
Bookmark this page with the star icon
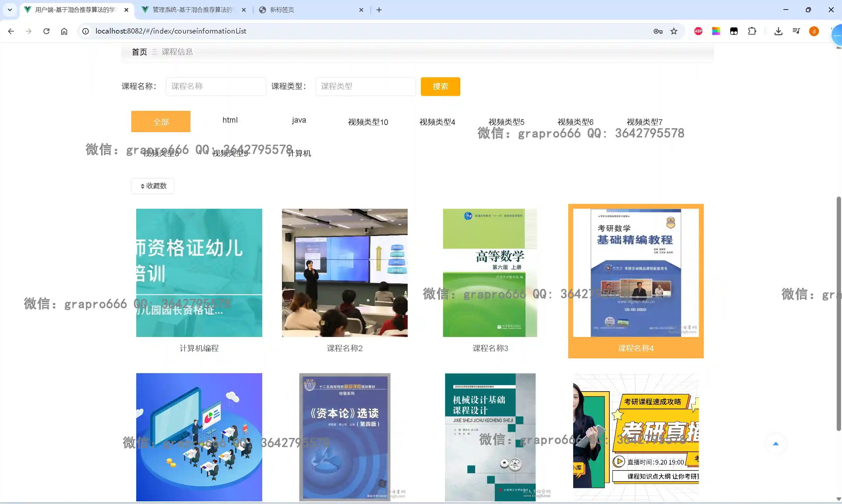click(674, 31)
